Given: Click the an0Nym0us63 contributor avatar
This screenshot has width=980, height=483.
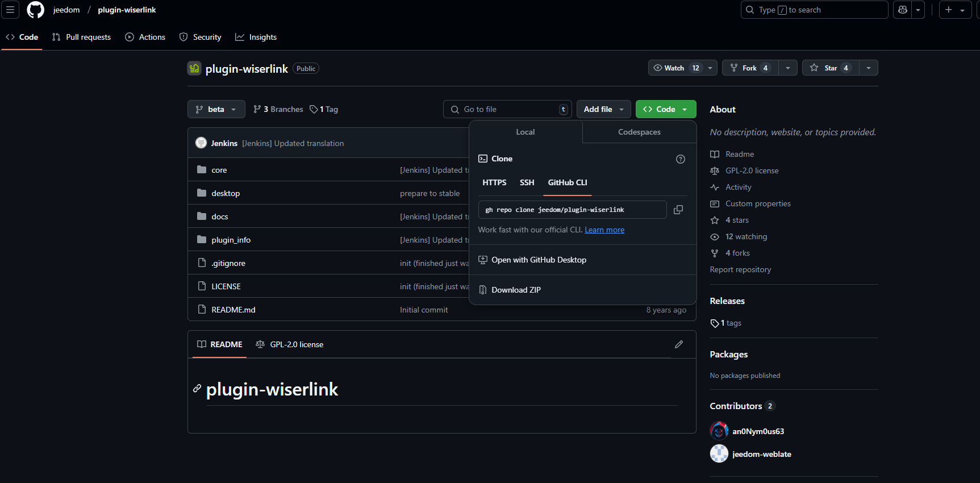Looking at the screenshot, I should click(719, 431).
